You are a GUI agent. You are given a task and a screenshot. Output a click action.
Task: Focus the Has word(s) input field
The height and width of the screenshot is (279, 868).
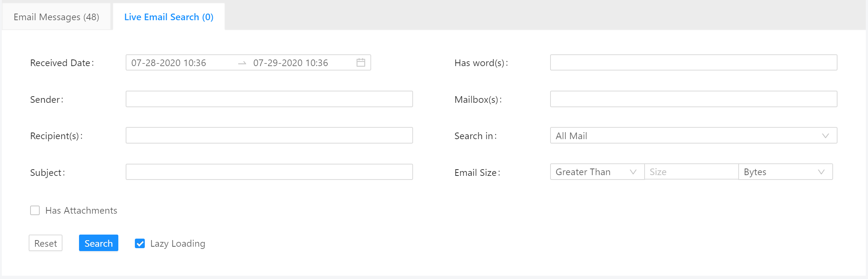click(x=693, y=62)
